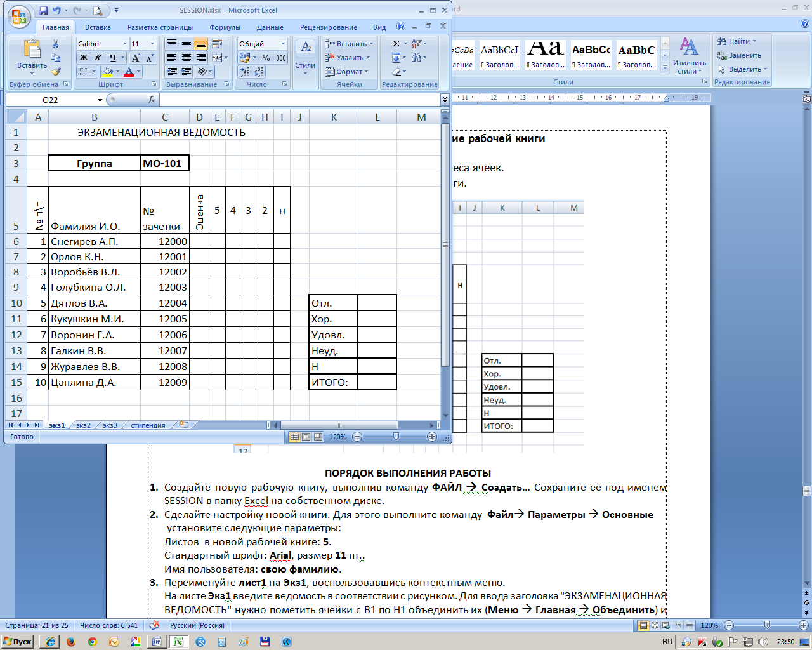Copy selection in the clipboard group

(x=56, y=58)
